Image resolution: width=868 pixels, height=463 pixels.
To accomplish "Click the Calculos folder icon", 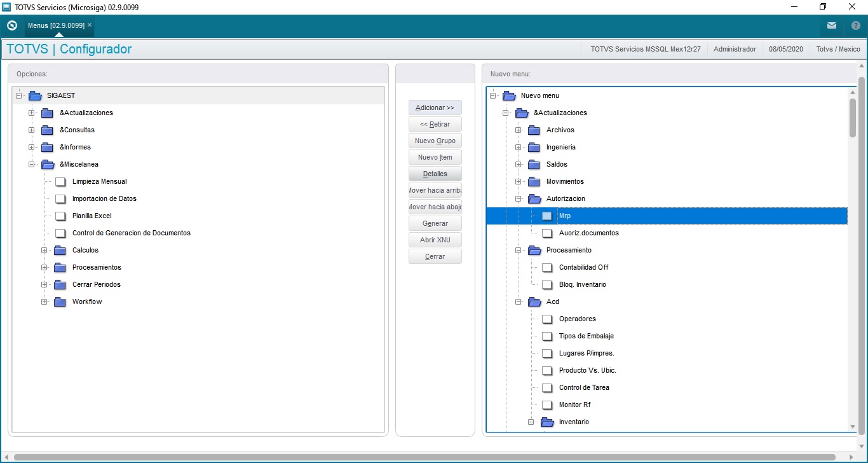I will tap(60, 250).
